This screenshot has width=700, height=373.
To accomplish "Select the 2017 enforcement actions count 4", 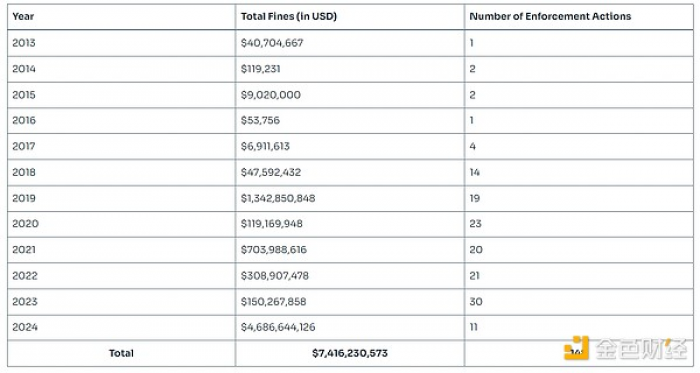I will (472, 146).
